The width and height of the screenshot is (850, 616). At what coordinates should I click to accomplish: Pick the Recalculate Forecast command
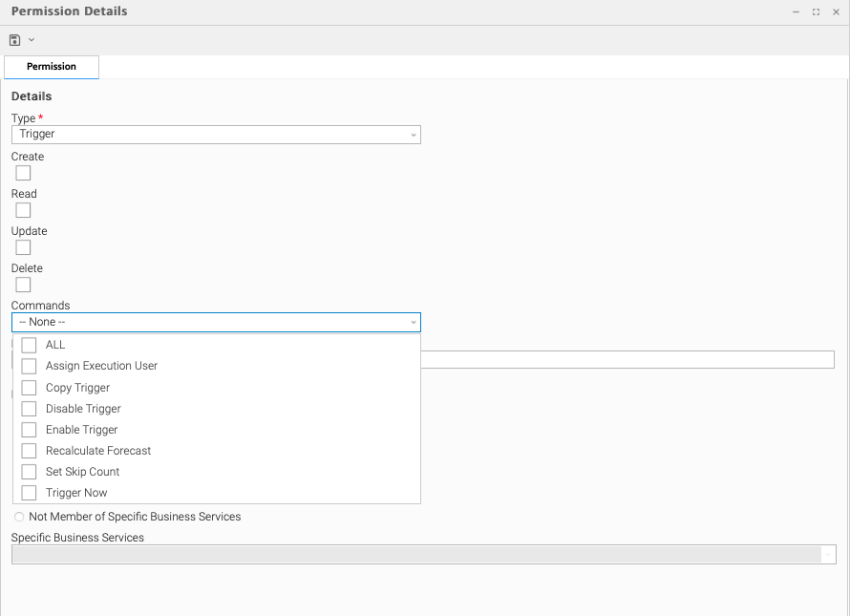tap(30, 451)
